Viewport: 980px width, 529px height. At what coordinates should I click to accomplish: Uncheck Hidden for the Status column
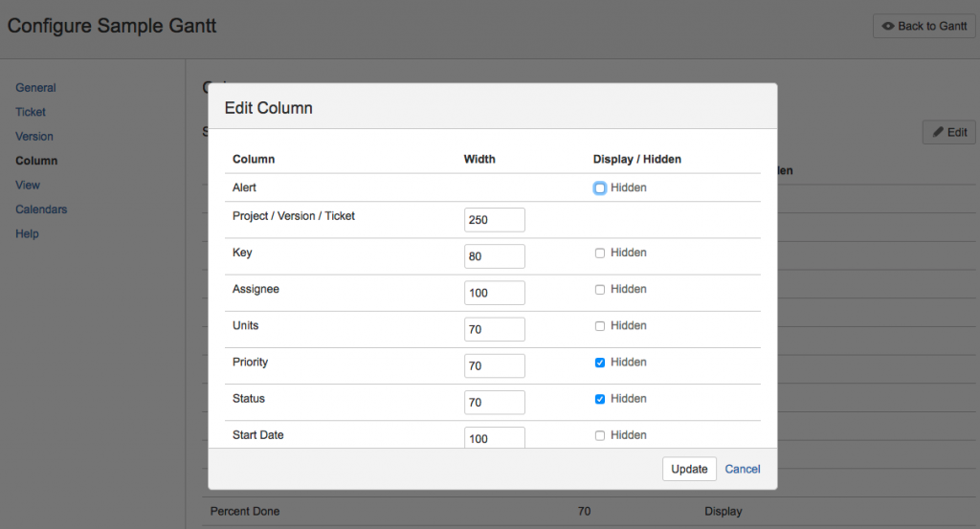pyautogui.click(x=600, y=399)
